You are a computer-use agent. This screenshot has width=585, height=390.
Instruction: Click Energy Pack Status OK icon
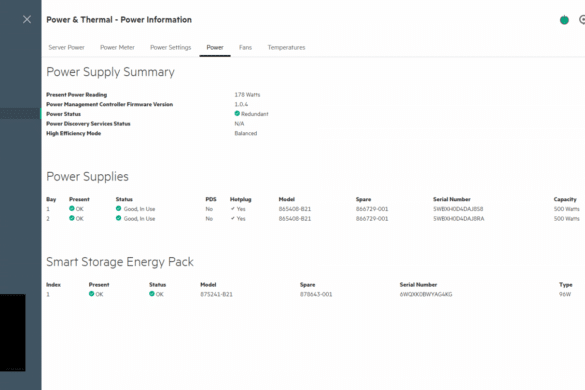(x=152, y=294)
